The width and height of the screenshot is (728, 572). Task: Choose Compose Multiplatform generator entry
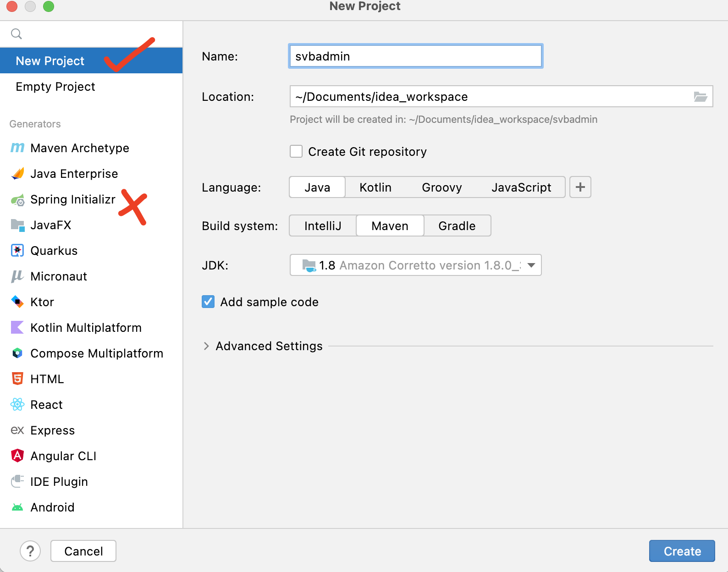click(x=91, y=353)
